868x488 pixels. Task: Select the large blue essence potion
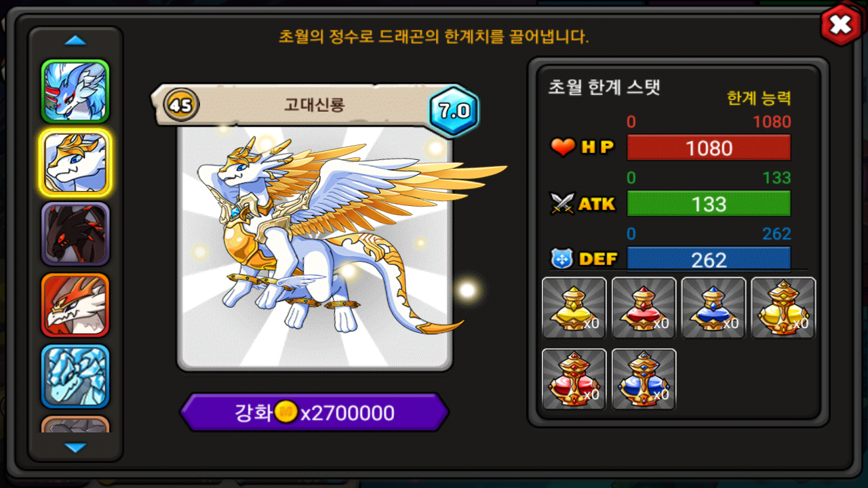click(x=644, y=379)
